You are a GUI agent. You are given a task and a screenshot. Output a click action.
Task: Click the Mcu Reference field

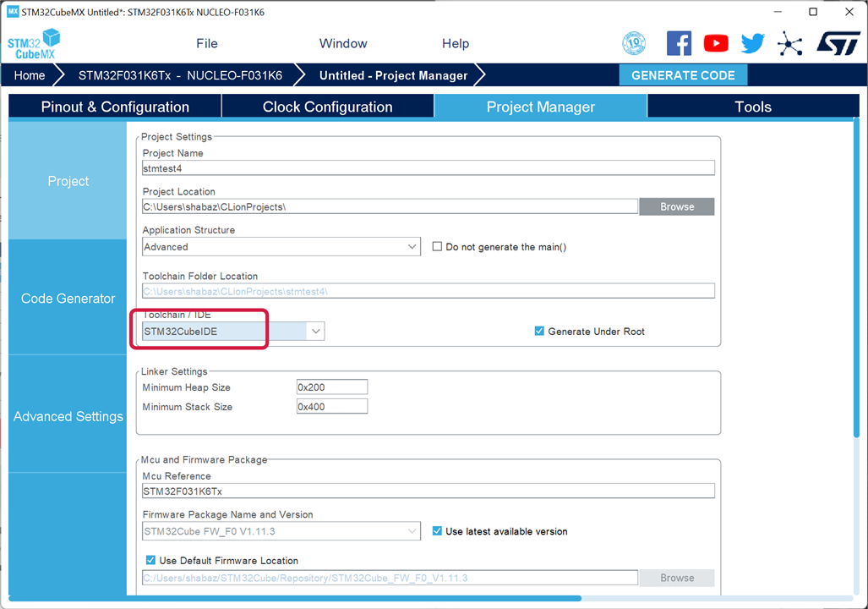point(428,491)
